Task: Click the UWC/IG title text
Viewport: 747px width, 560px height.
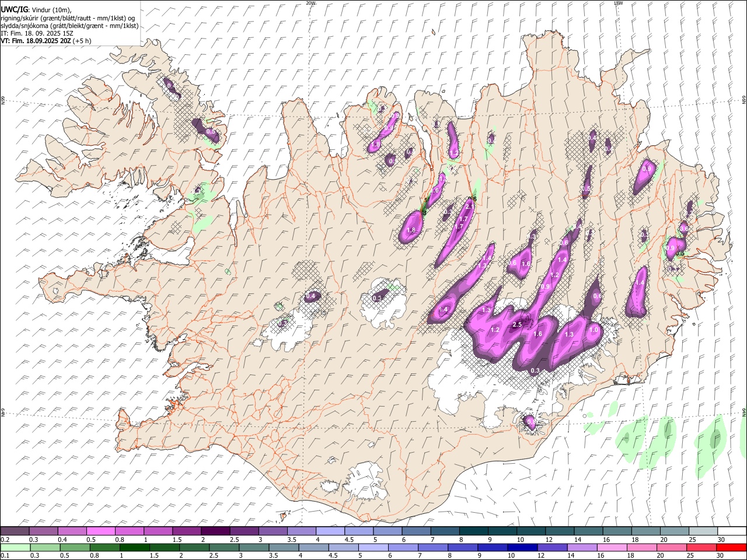Action: [x=14, y=10]
